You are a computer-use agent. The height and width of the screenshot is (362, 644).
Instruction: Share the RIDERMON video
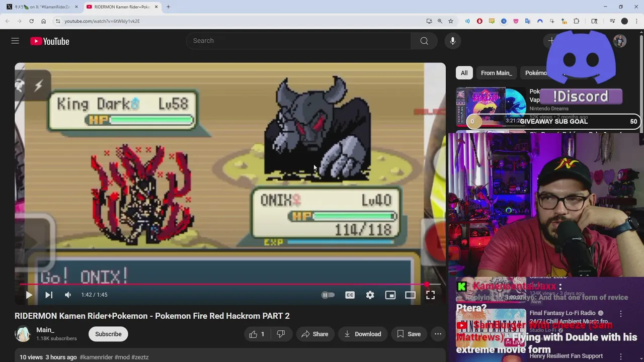(315, 334)
